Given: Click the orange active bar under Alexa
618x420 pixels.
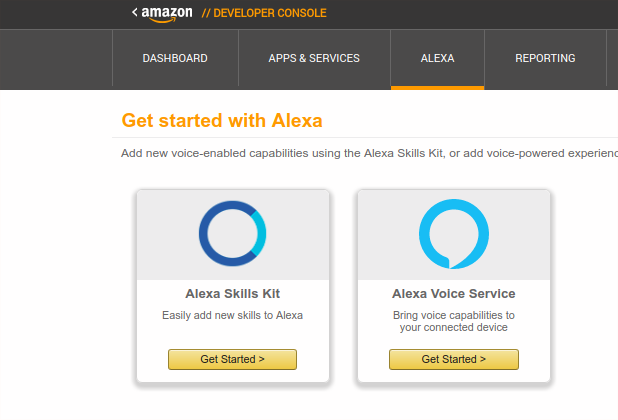Looking at the screenshot, I should click(437, 88).
